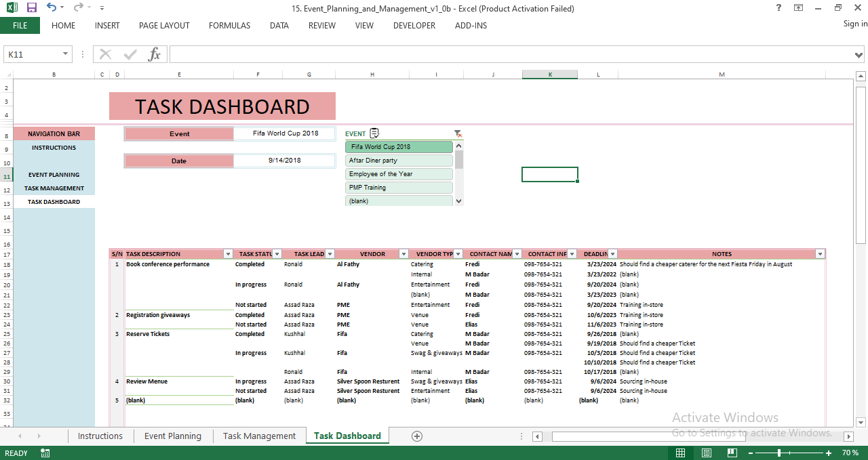The height and width of the screenshot is (460, 868).
Task: Switch to Instructions sheet tab
Action: [100, 436]
